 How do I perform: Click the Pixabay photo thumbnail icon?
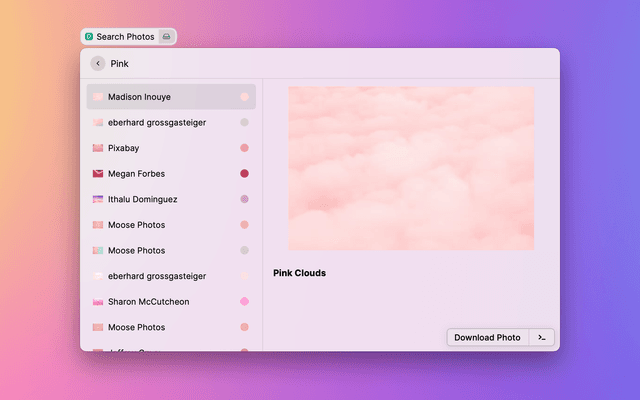point(98,148)
